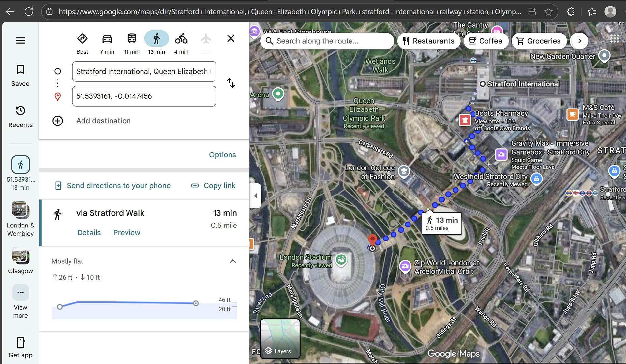626x364 pixels.
Task: Select the driving travel mode icon
Action: 107,39
